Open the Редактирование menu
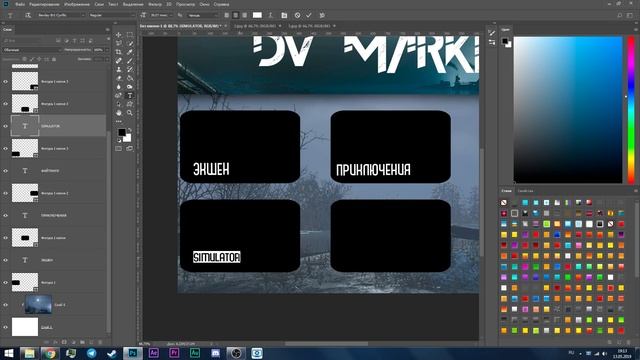The height and width of the screenshot is (360, 640). (x=44, y=4)
